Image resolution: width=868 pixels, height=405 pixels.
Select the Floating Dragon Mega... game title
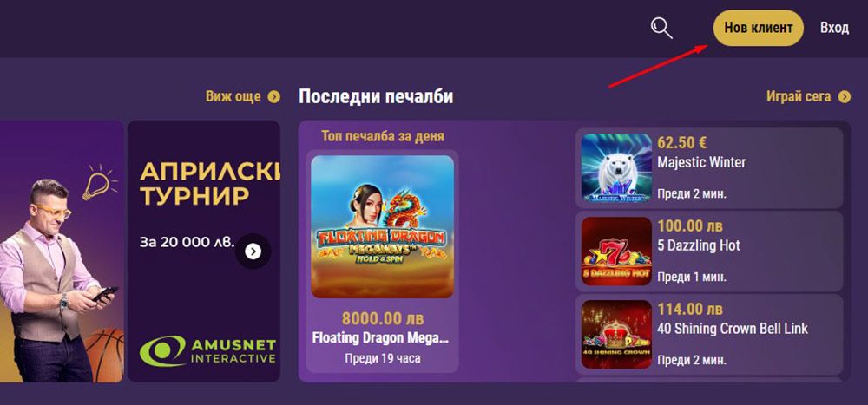380,337
